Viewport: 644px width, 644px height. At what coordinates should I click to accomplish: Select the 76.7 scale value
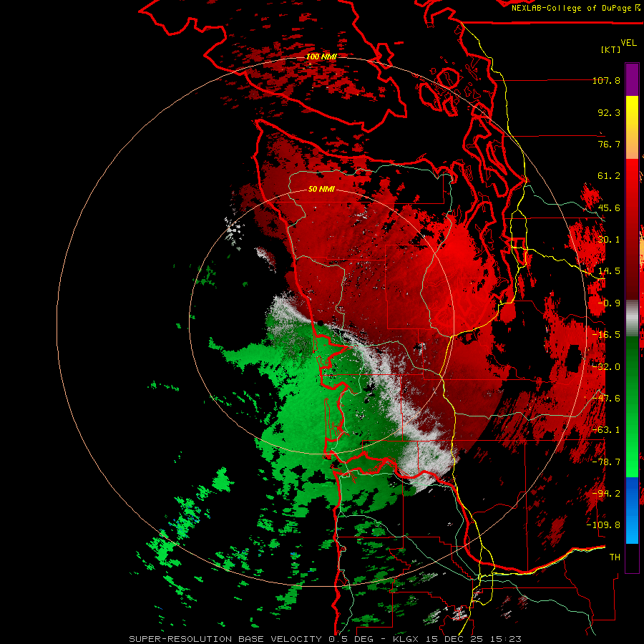point(609,144)
